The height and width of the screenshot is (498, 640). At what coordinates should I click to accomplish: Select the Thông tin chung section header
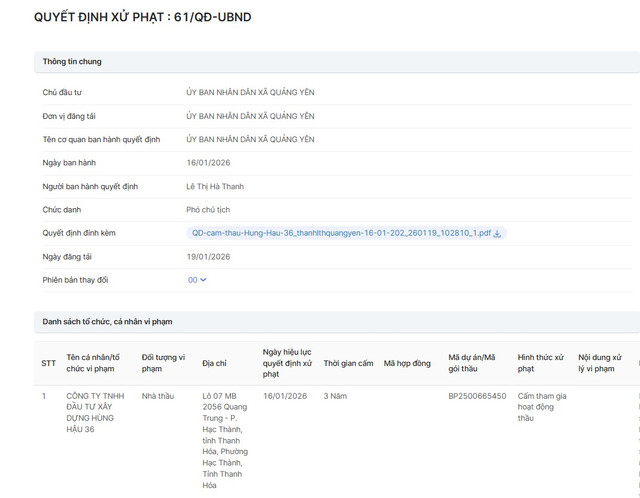(72, 62)
